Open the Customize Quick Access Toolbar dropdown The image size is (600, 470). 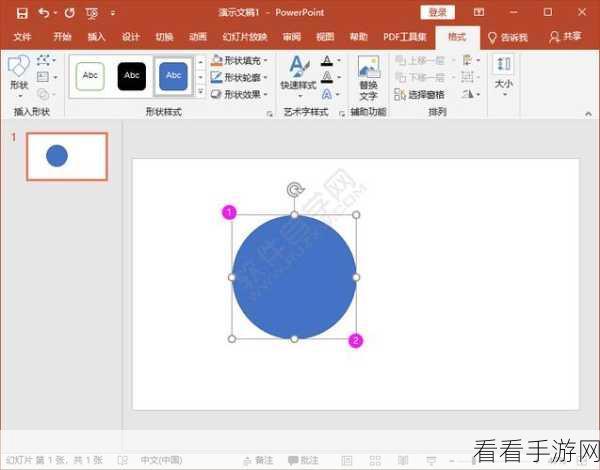tap(113, 13)
